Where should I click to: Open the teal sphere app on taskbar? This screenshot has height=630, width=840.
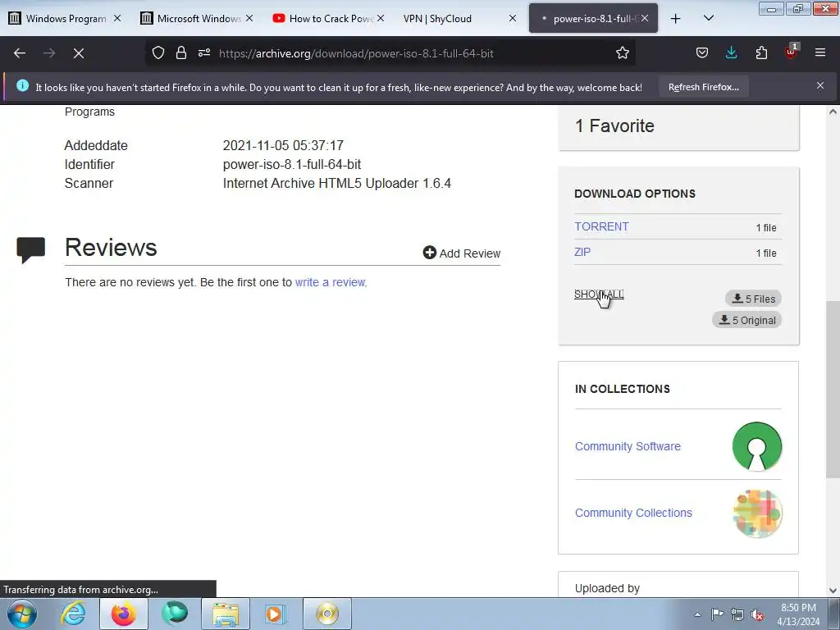pyautogui.click(x=174, y=614)
